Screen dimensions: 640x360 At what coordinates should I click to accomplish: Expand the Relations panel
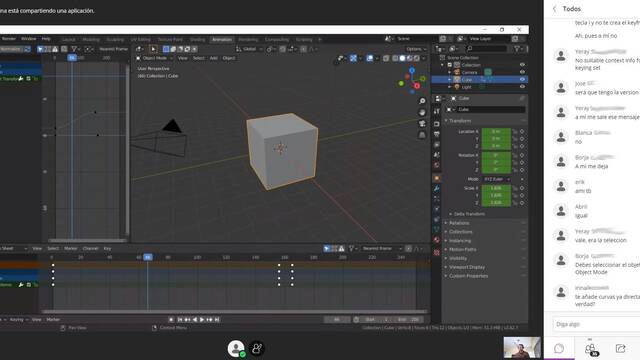tap(459, 223)
